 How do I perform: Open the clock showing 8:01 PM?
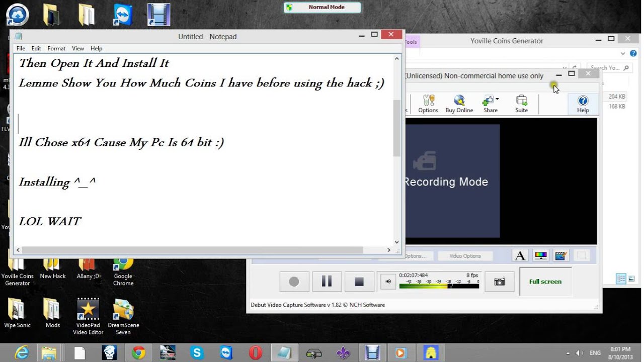[620, 353]
